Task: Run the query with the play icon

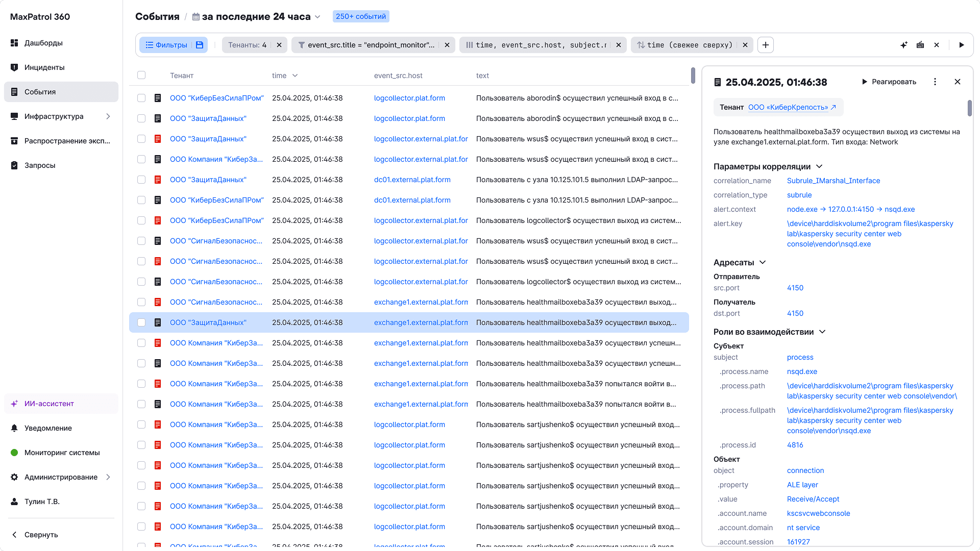Action: pos(962,45)
